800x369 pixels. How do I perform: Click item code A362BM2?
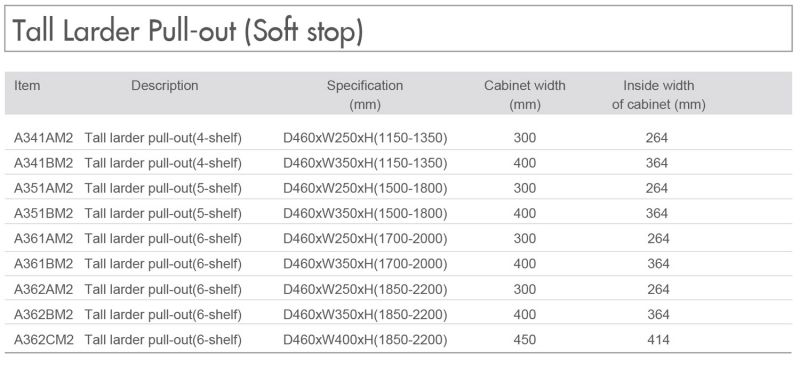(43, 314)
